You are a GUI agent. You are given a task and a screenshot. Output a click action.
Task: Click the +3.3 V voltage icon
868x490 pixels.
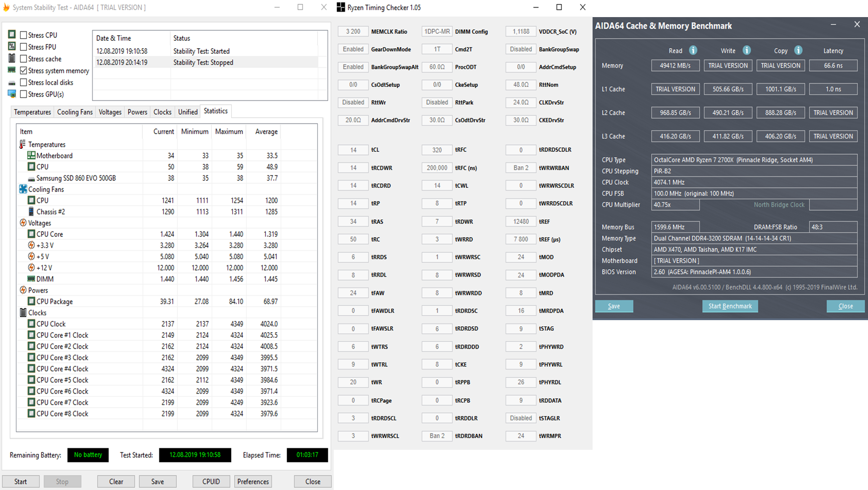click(x=31, y=245)
